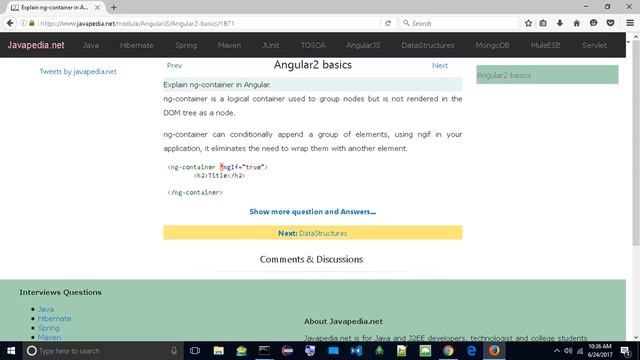The image size is (640, 360).
Task: Open Task View on the taskbar
Action: [195, 351]
